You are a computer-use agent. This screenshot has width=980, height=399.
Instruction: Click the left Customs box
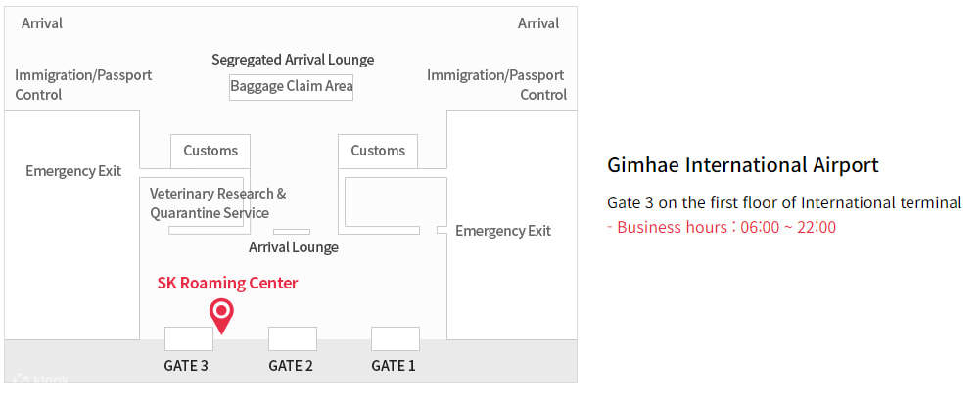[210, 151]
